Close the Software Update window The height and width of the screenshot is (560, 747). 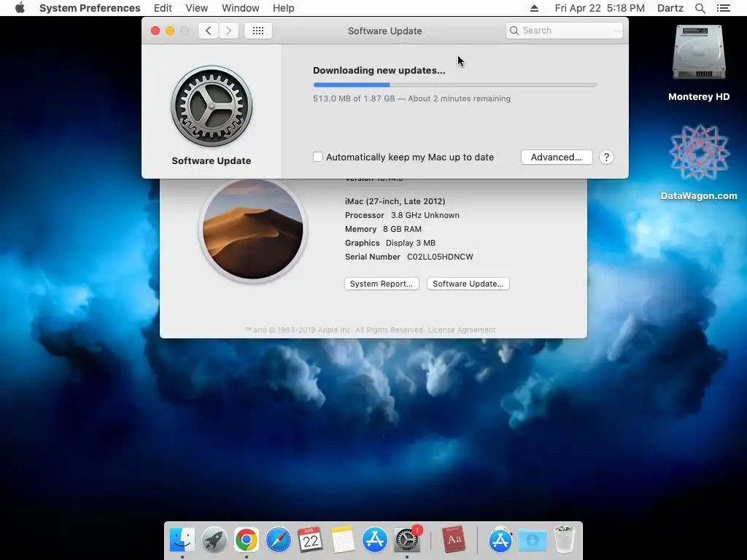tap(155, 31)
